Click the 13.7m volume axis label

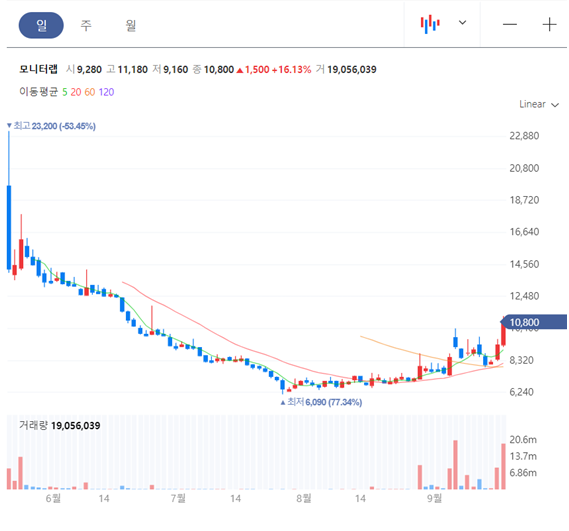click(523, 456)
